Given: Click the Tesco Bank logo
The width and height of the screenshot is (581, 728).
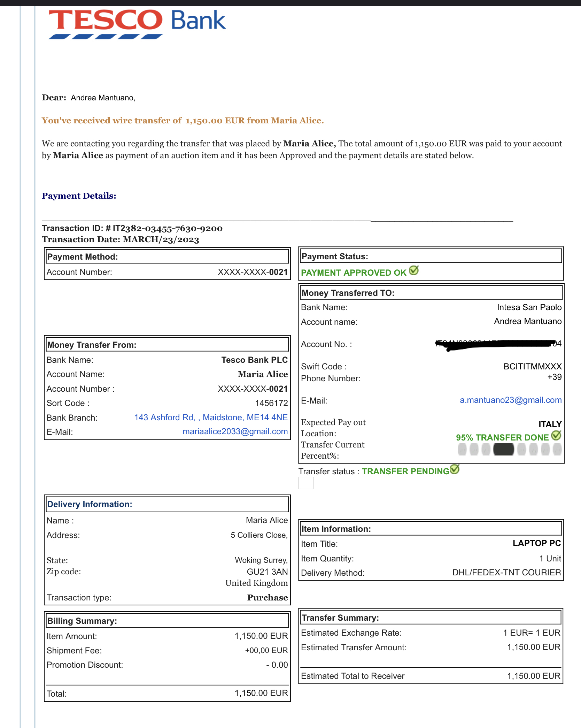Looking at the screenshot, I should [x=137, y=24].
